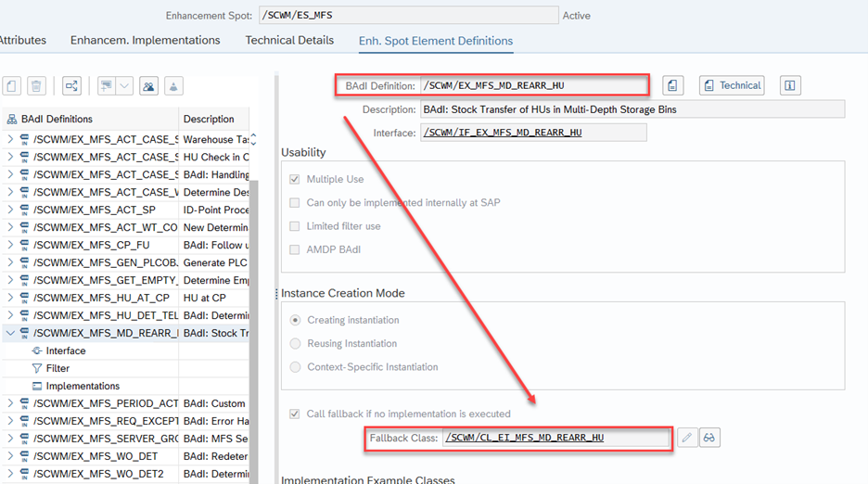
Task: Select the Creating instantiation radio button
Action: pyautogui.click(x=296, y=320)
